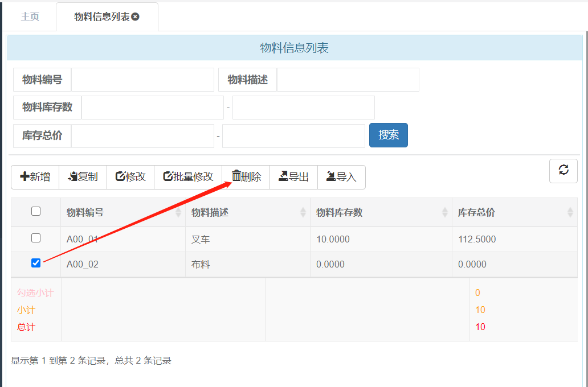This screenshot has height=387, width=588.
Task: Click the blue 搜索 search button
Action: click(x=389, y=135)
